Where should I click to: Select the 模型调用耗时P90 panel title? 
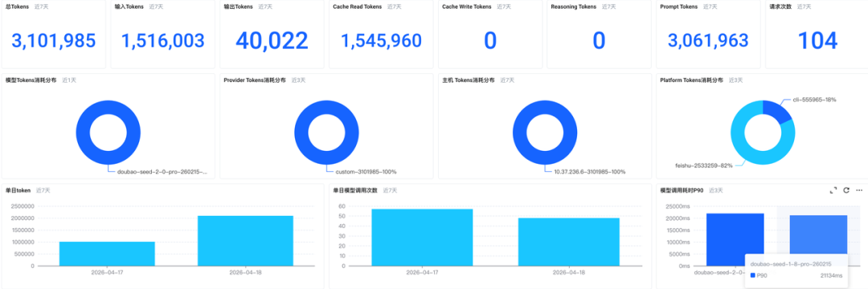tap(682, 190)
